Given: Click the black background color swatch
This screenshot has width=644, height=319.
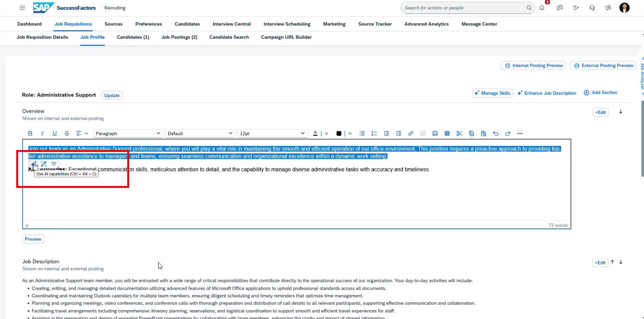Looking at the screenshot, I should tap(339, 133).
